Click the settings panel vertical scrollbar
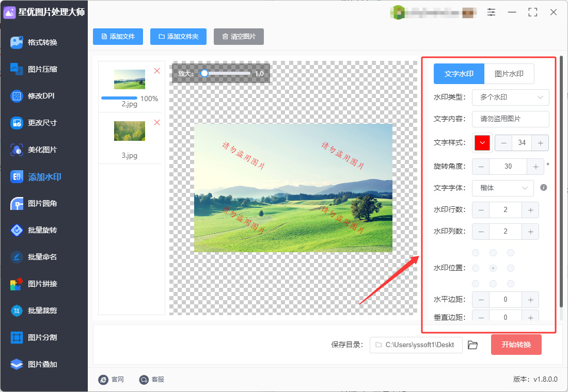Image resolution: width=568 pixels, height=392 pixels. coord(561,181)
